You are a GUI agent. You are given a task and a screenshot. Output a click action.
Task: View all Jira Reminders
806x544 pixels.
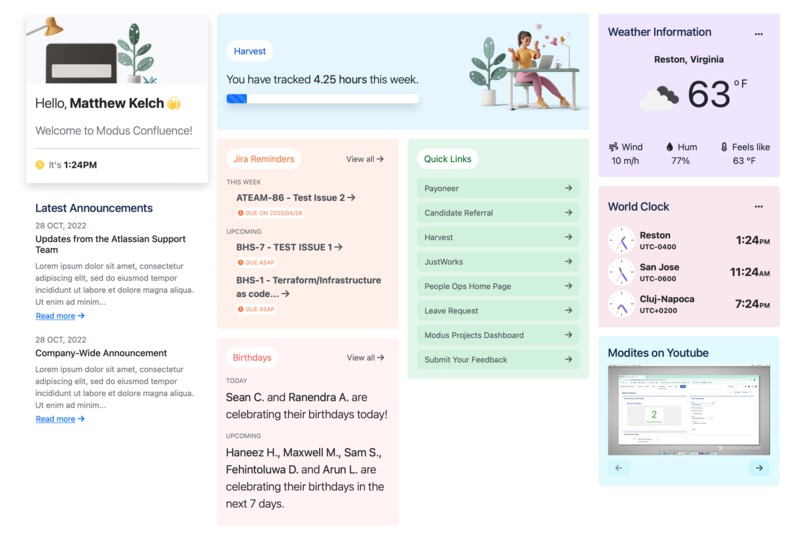point(365,159)
